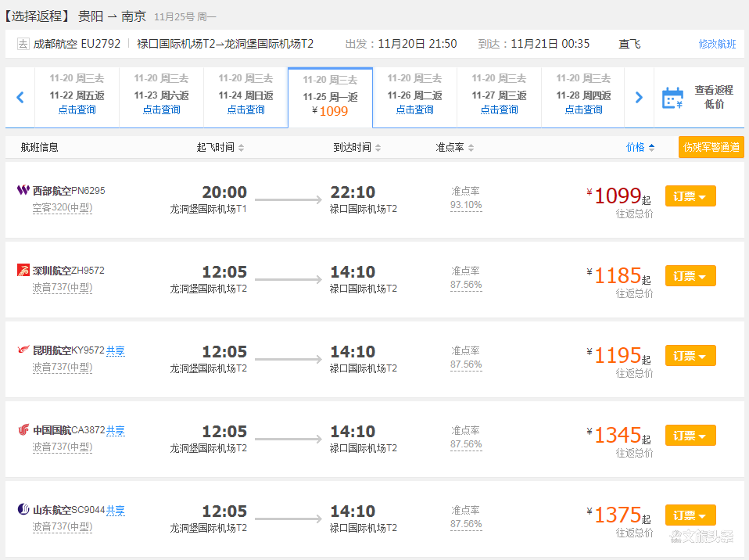Click the 87.56% on-time rate for ZH9572
Screen dimensions: 749x560
click(466, 285)
